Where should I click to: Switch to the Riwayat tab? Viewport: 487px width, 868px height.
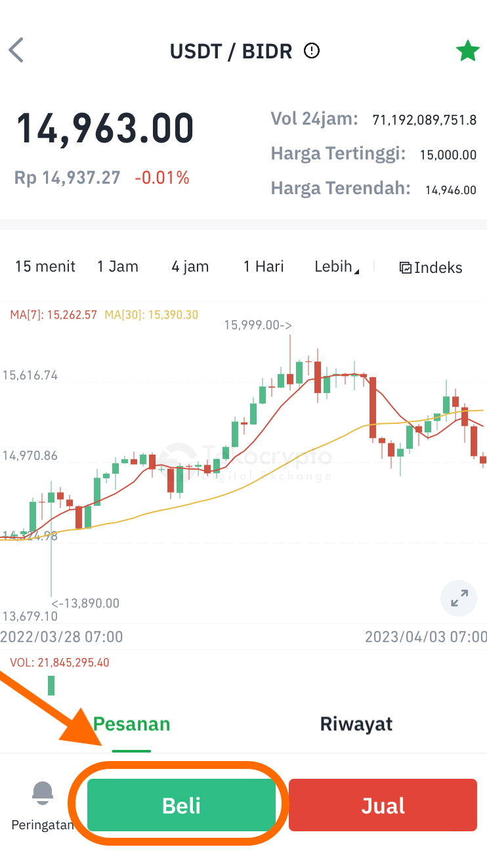coord(356,724)
